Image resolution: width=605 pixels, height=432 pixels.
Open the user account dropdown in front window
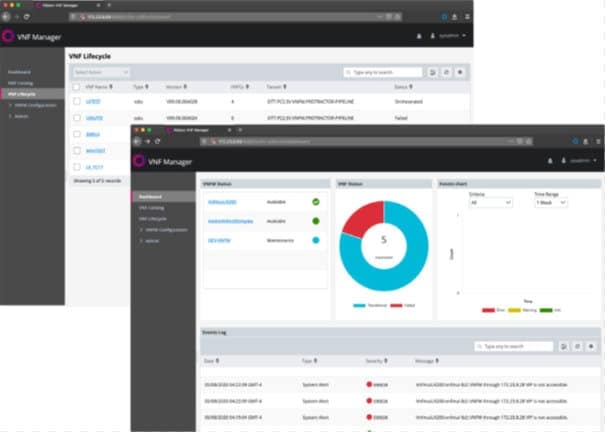[583, 160]
